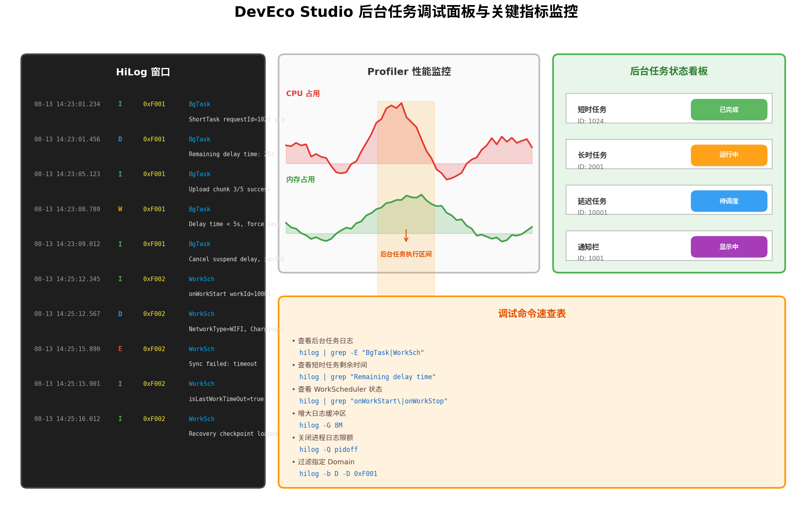Select log timestamp 08-13 14:23:01.234
Image resolution: width=812 pixels, height=519 pixels.
click(67, 104)
